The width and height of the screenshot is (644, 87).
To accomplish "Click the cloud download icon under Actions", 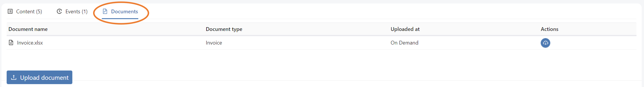I will coord(545,43).
